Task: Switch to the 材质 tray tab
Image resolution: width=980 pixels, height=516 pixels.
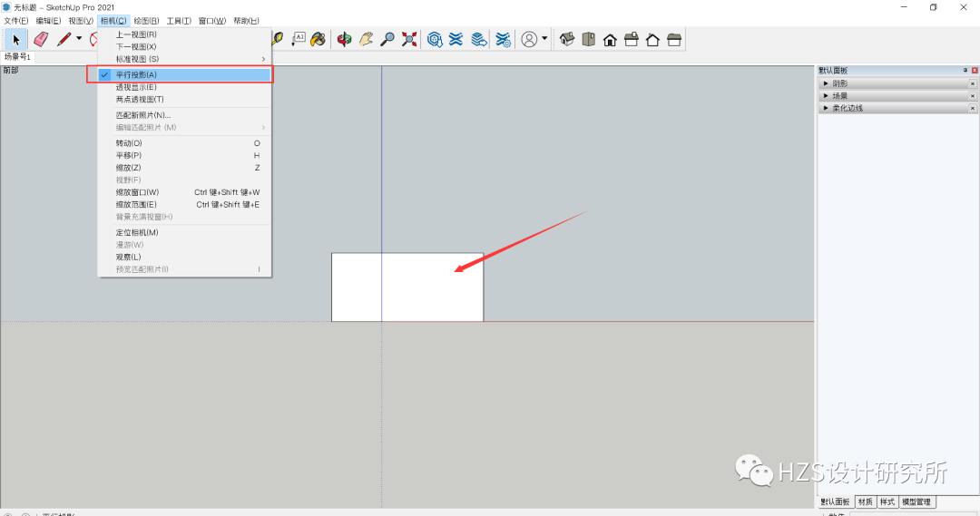Action: pos(866,501)
